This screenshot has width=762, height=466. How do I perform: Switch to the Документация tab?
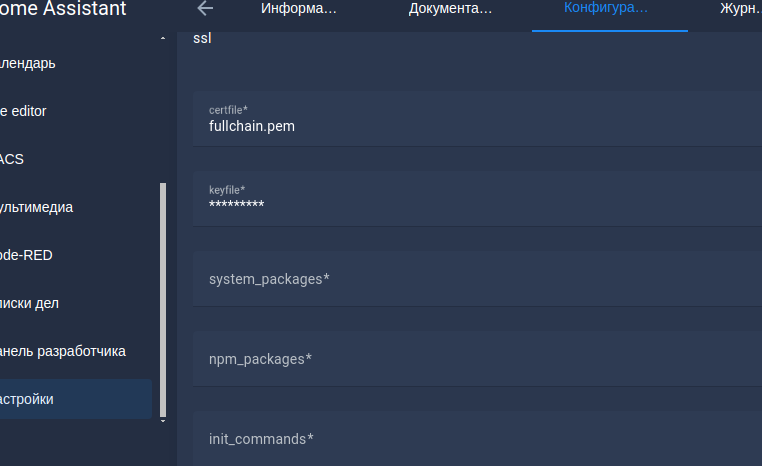click(450, 10)
